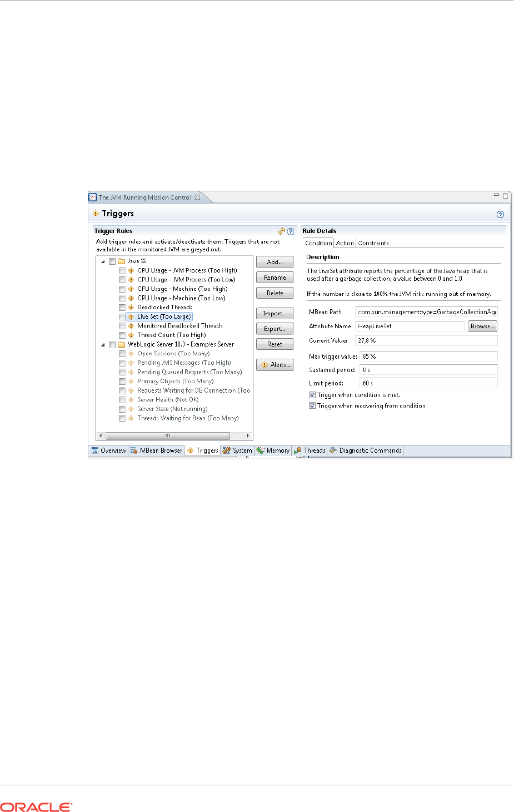Minimize the editor view with the minimize icon
The width and height of the screenshot is (514, 812).
pyautogui.click(x=496, y=195)
